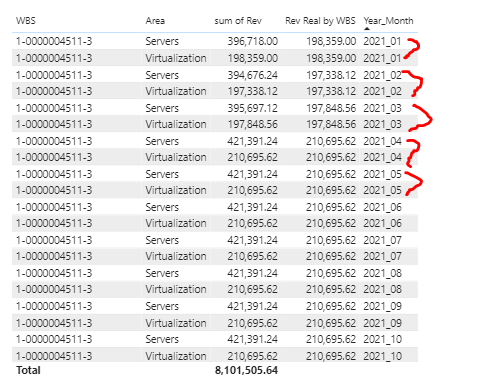The image size is (484, 391).
Task: Select sum of Rev 210,695.62 in Virtualization 2021_04 row
Action: click(x=253, y=157)
